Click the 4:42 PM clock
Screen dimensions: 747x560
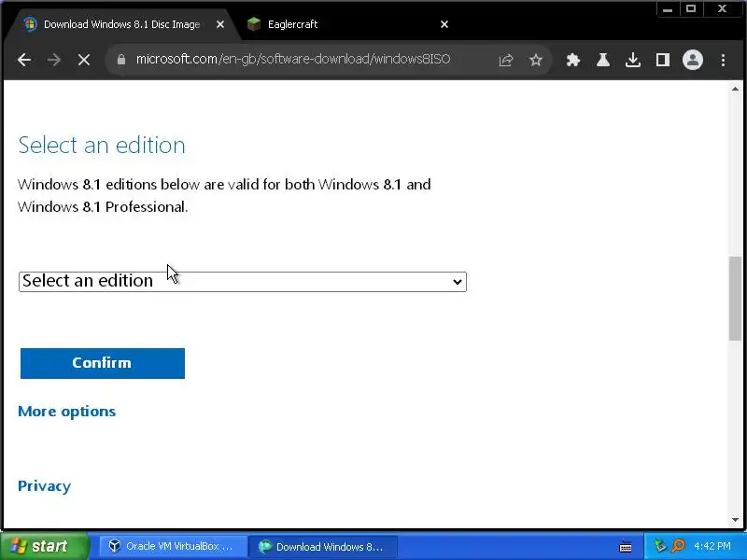click(712, 546)
